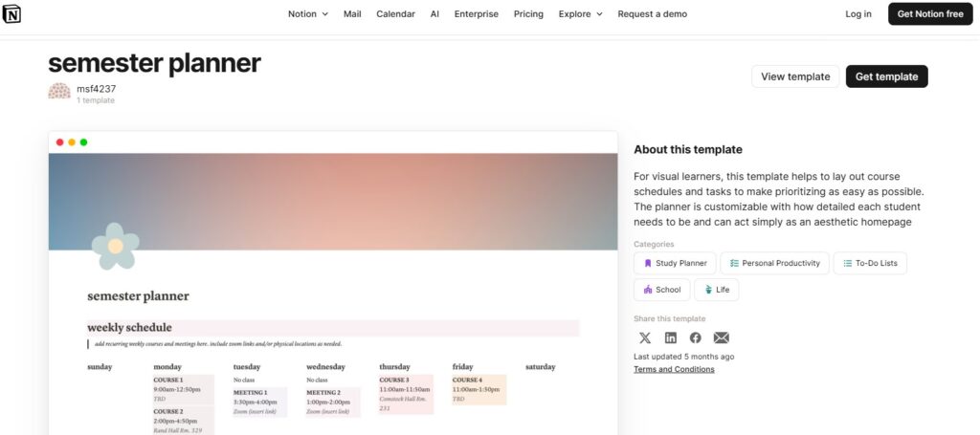Click the Notion logo icon
Image resolution: width=980 pixels, height=435 pixels.
[12, 14]
